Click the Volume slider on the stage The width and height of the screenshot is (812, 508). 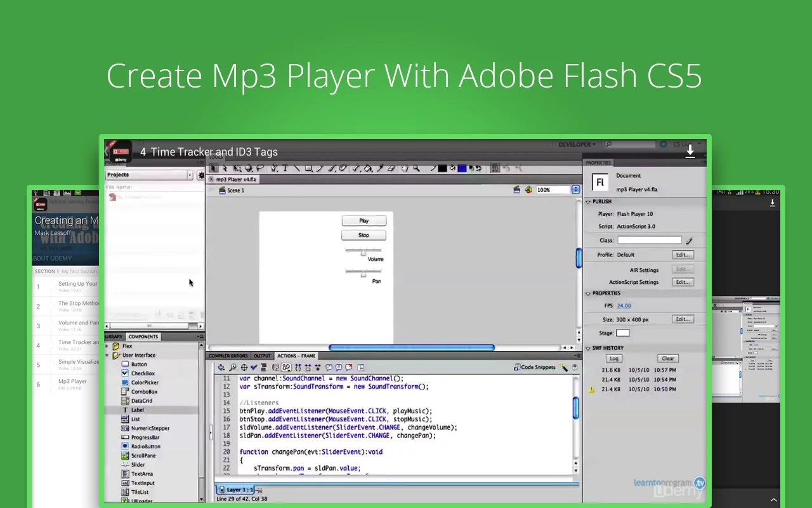pyautogui.click(x=363, y=251)
